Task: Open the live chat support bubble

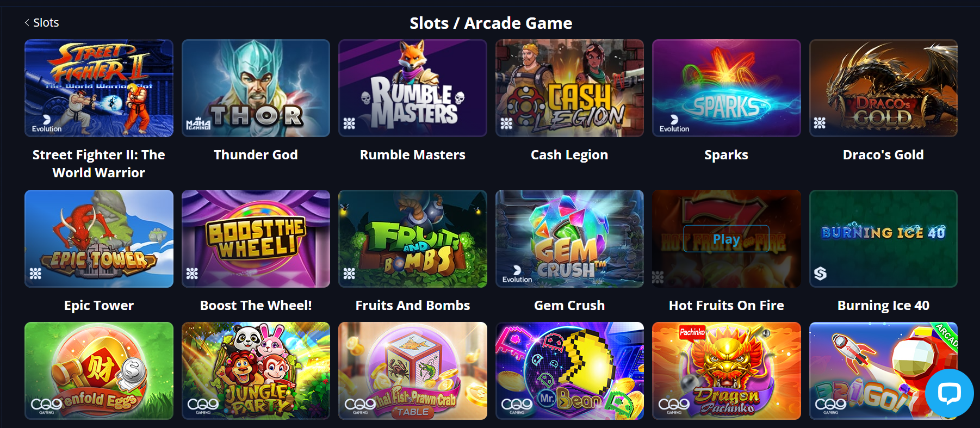Action: coord(949,393)
